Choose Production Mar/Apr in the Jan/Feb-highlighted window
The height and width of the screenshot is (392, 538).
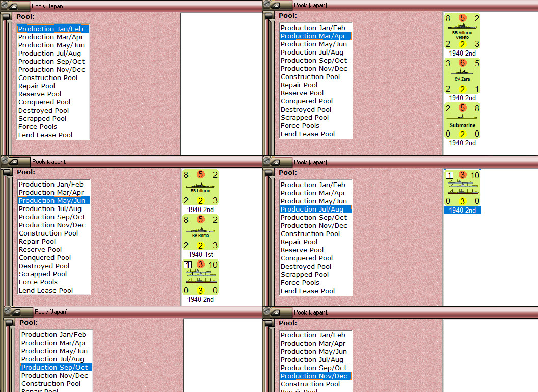click(53, 37)
